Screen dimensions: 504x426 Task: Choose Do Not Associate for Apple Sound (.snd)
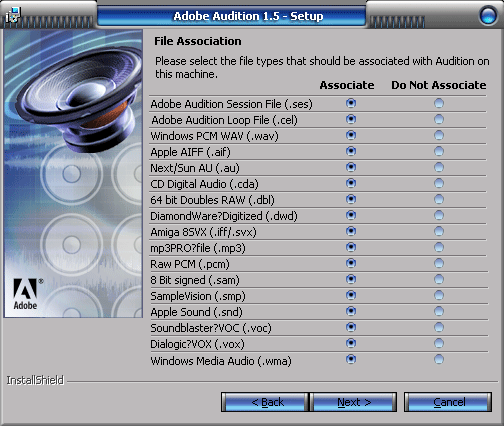click(439, 311)
